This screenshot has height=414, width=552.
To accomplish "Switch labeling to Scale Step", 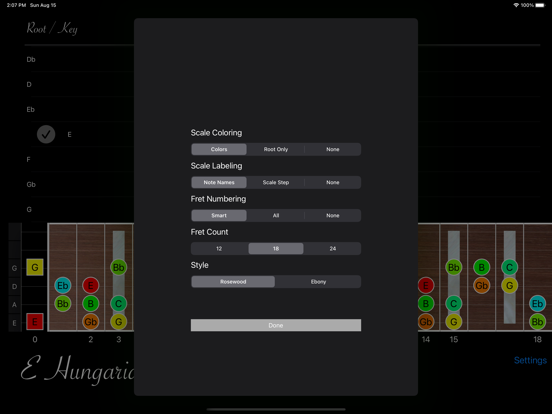I will click(276, 182).
